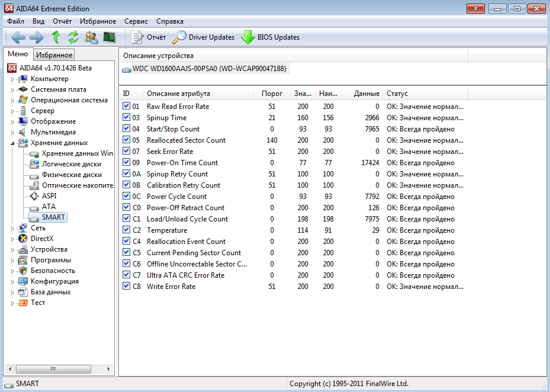This screenshot has width=550, height=392.
Task: Toggle the C2 Temperature checkbox
Action: pos(126,230)
